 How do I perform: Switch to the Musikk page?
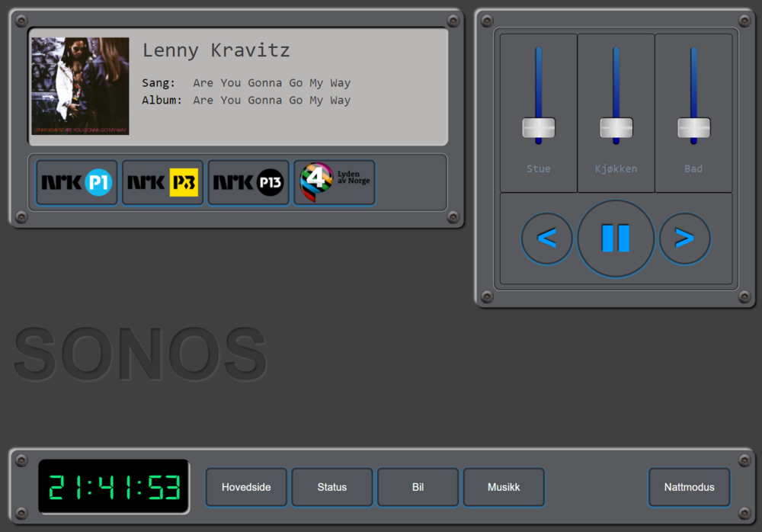pos(504,487)
